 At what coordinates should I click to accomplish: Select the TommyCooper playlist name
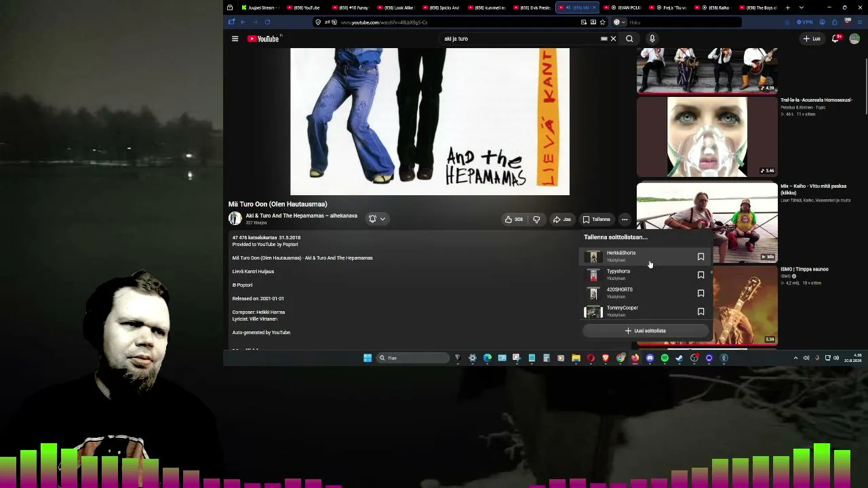click(623, 308)
